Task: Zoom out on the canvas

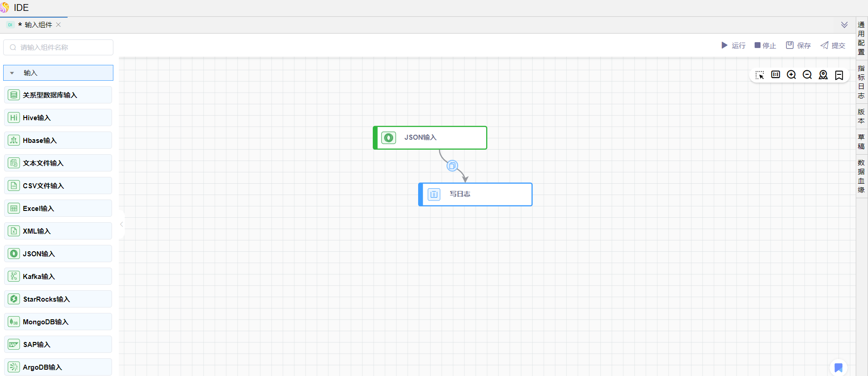Action: coord(807,75)
